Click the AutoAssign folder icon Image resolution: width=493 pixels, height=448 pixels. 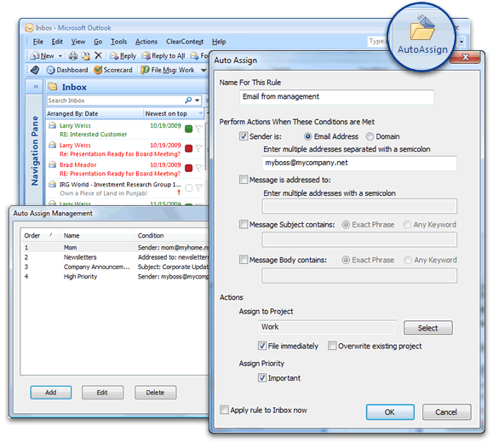[x=422, y=28]
